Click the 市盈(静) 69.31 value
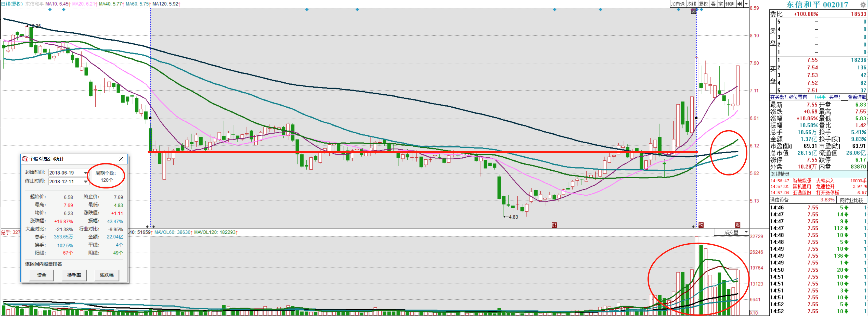The width and height of the screenshot is (868, 316). pyautogui.click(x=811, y=146)
